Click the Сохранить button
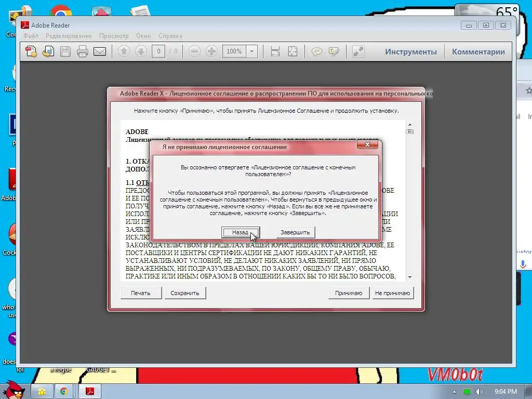The width and height of the screenshot is (532, 399). pyautogui.click(x=185, y=293)
